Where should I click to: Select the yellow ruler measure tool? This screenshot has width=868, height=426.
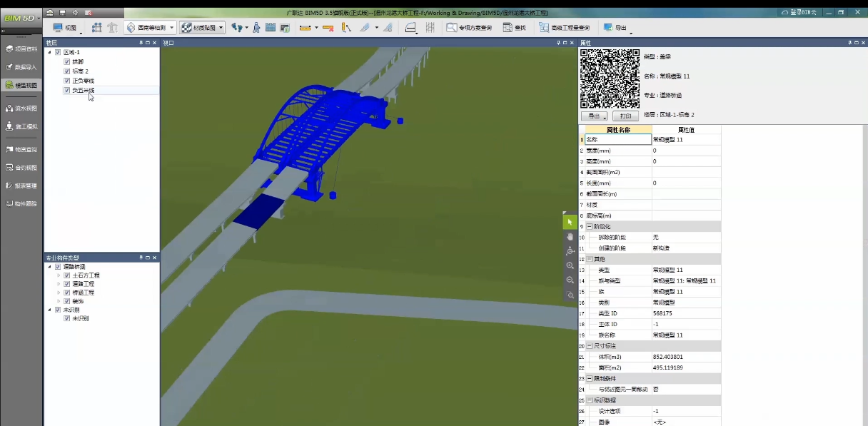click(305, 27)
